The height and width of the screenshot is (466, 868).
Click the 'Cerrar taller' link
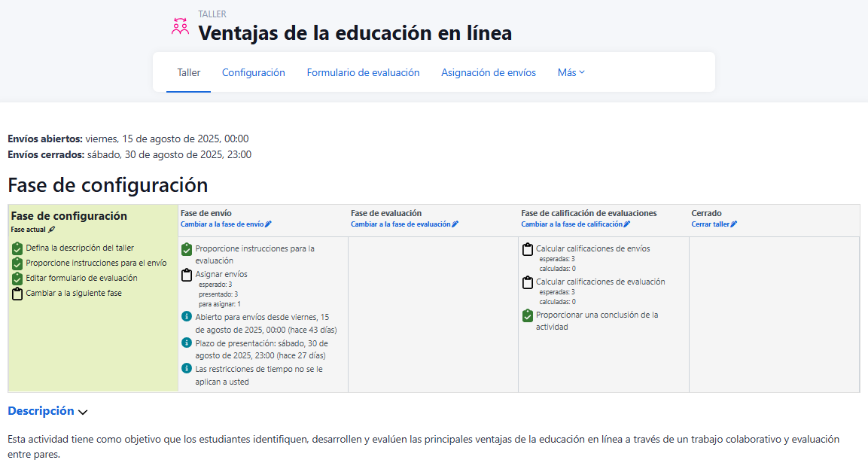[x=714, y=224]
